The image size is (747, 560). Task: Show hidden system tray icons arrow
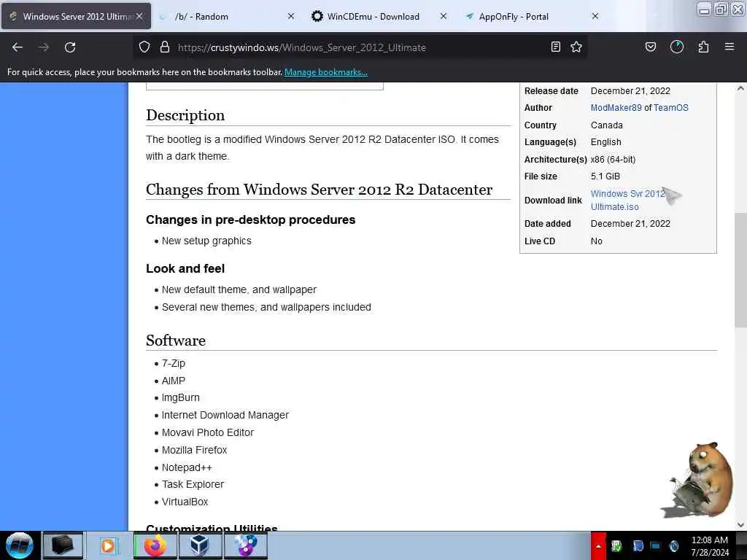pyautogui.click(x=598, y=546)
